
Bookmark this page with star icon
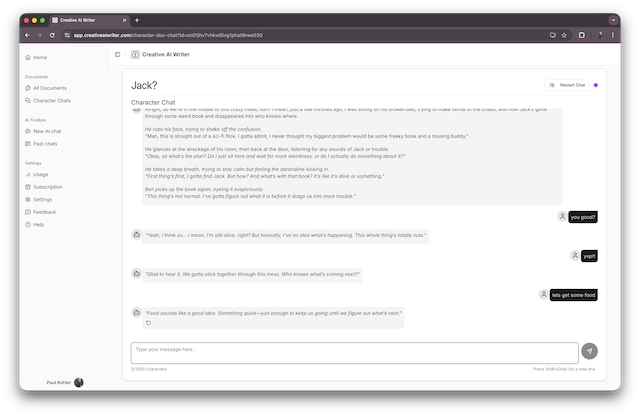pyautogui.click(x=564, y=36)
